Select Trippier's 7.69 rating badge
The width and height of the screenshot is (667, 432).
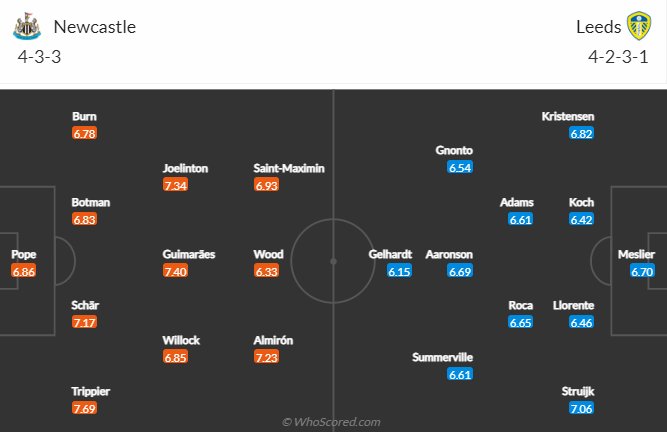(x=84, y=409)
